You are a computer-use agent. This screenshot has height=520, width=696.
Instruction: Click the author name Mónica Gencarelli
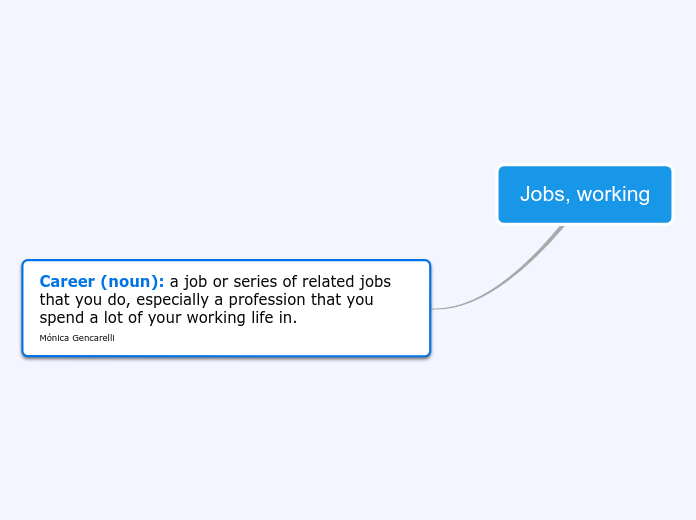pyautogui.click(x=77, y=338)
